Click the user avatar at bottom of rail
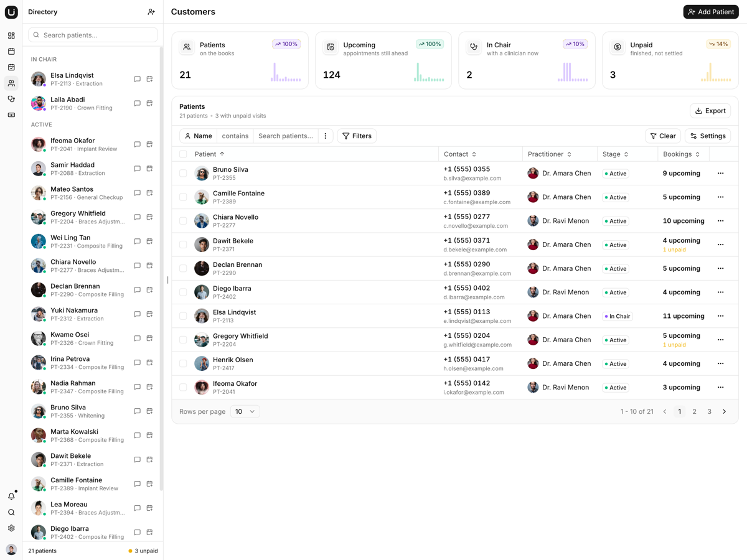The image size is (747, 560). coord(11,549)
